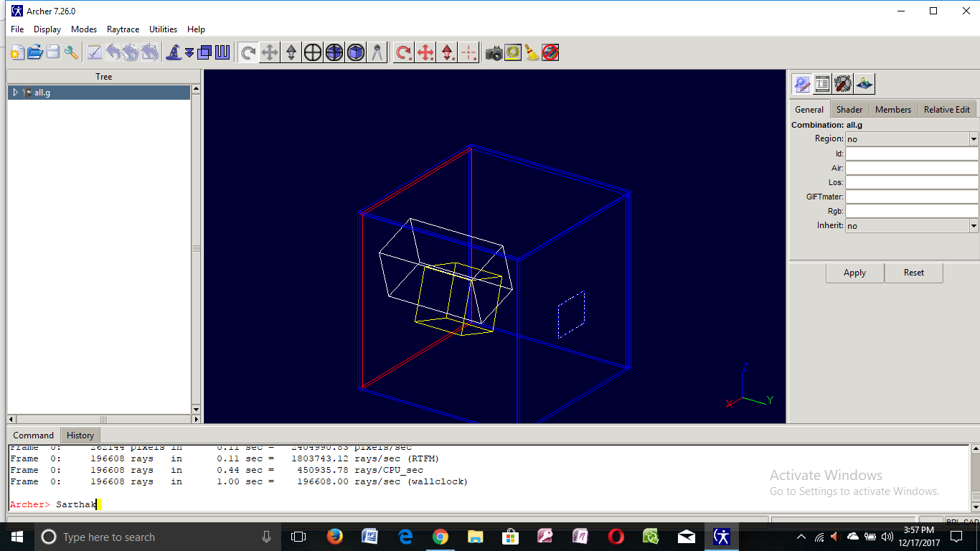Expand the all.g tree node
The width and height of the screenshot is (980, 551).
coord(16,93)
